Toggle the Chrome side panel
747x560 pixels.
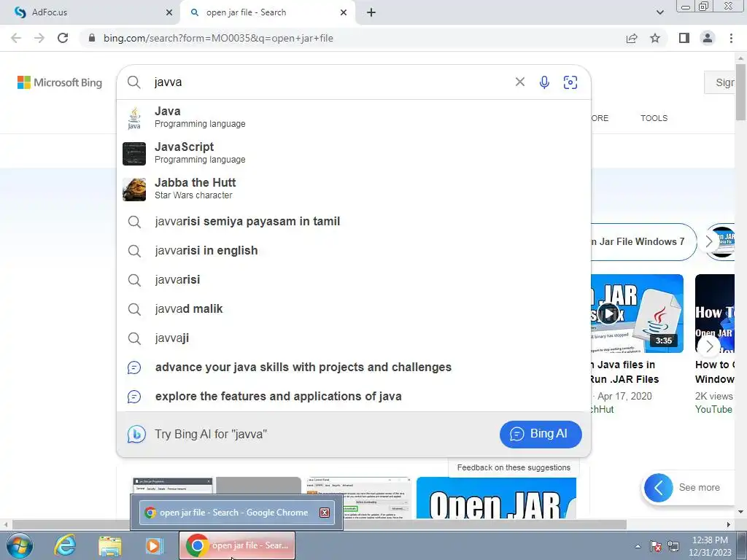pyautogui.click(x=684, y=38)
